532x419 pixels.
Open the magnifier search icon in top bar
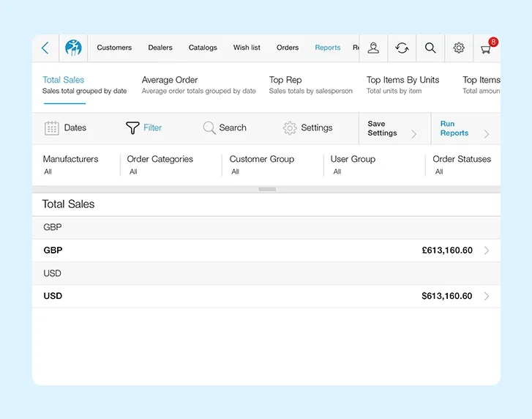(x=430, y=48)
